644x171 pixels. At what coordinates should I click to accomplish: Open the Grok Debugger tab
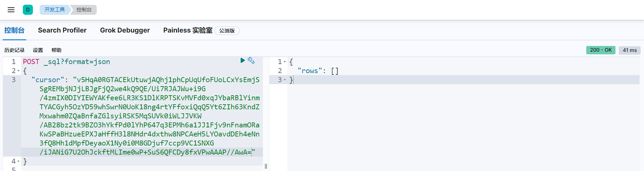click(125, 30)
